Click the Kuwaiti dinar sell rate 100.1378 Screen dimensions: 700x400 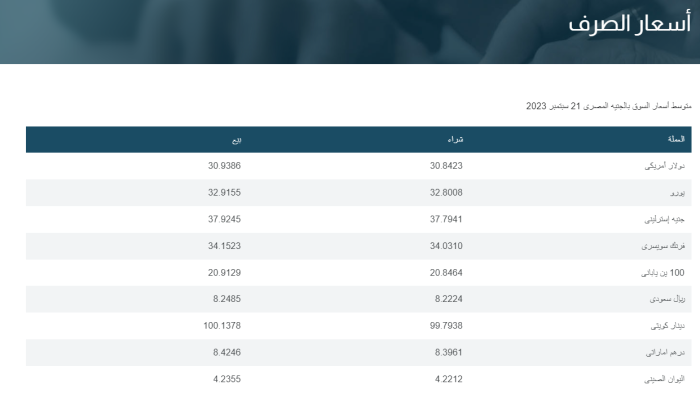click(x=222, y=326)
